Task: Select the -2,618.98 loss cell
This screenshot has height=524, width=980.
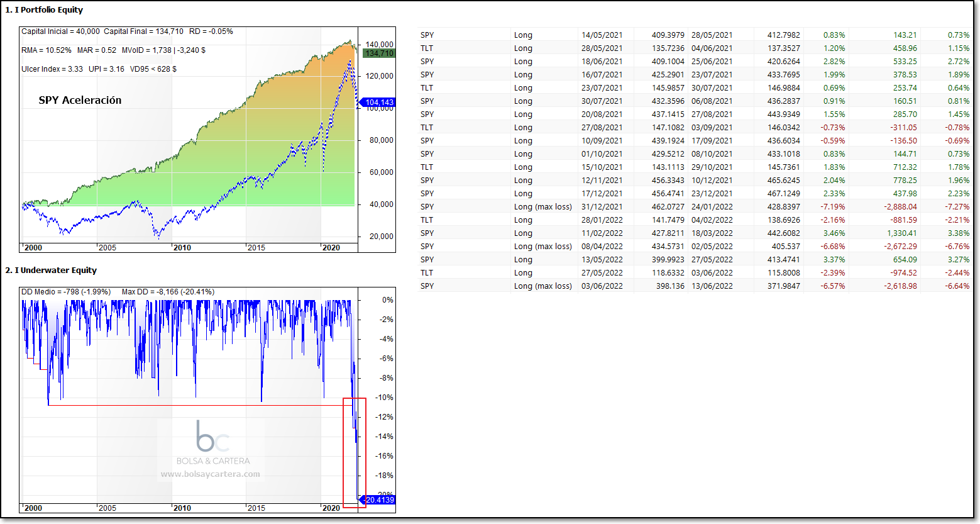Action: (x=901, y=286)
